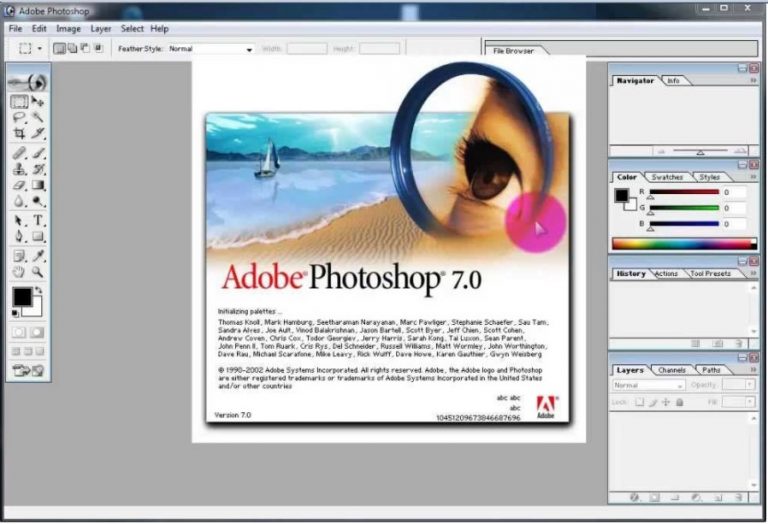The image size is (768, 524).
Task: Switch to the Actions tab
Action: pos(666,274)
